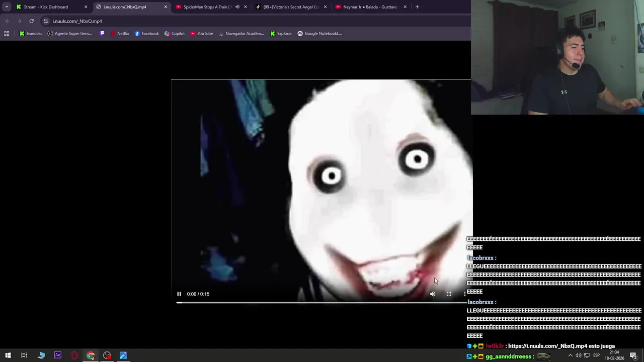
Task: Launch After Effects from the taskbar
Action: pyautogui.click(x=57, y=355)
